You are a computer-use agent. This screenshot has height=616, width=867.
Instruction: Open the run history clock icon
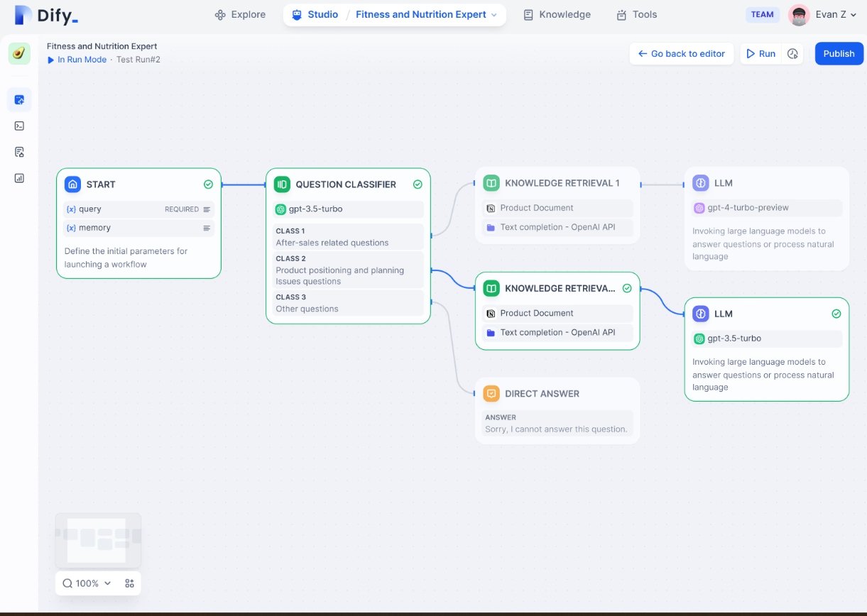point(793,54)
